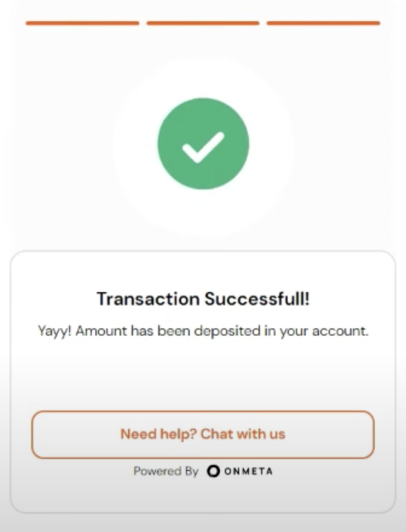The image size is (406, 532).
Task: Click the word deposited in message
Action: [x=227, y=331]
